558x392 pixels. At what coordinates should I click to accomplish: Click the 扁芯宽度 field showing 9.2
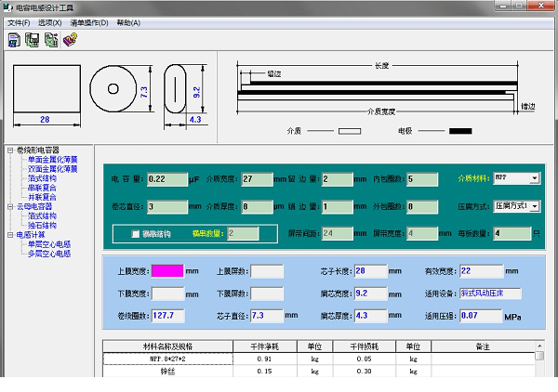370,294
